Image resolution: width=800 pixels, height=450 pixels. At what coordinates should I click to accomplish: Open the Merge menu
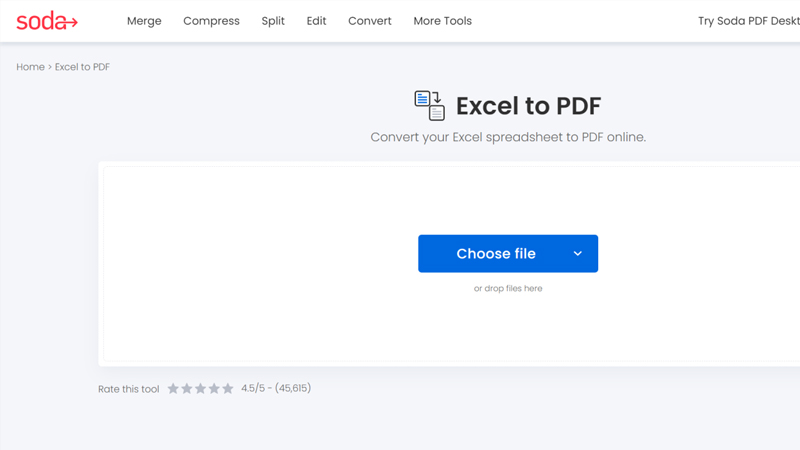[144, 21]
